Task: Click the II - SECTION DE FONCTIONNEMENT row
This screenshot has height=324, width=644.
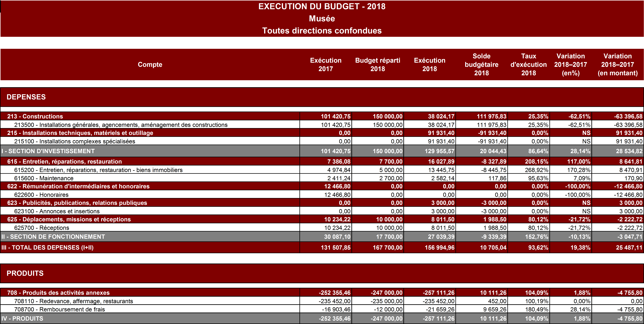Action: coord(53,237)
